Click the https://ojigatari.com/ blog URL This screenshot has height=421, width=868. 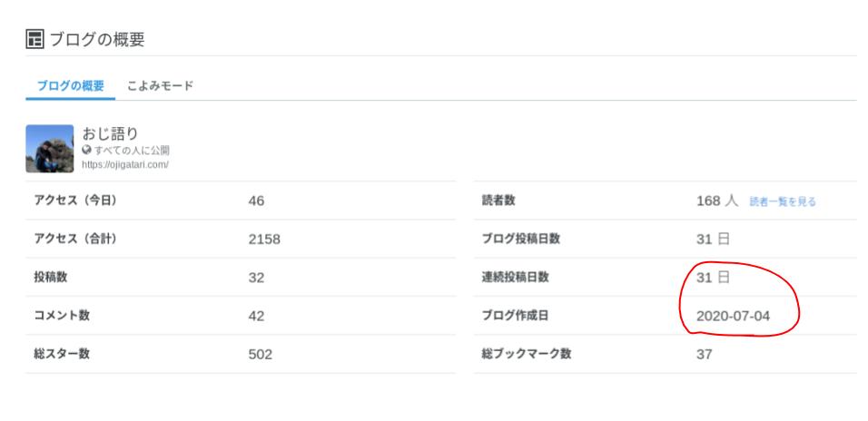click(x=125, y=164)
